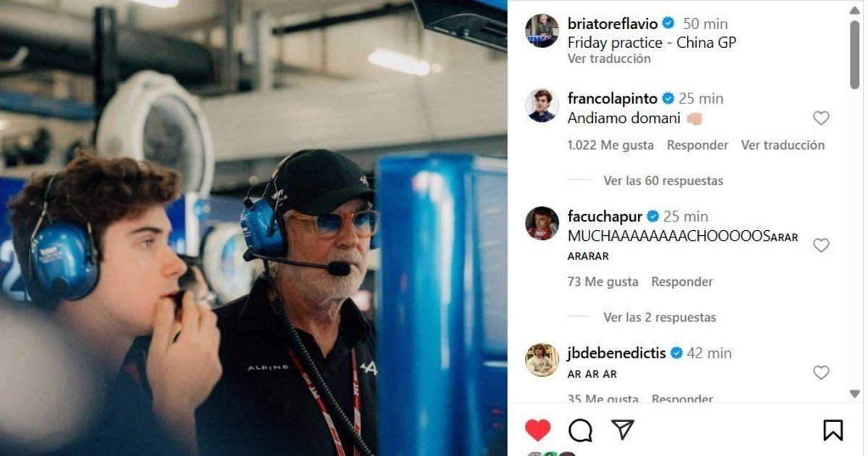Viewport: 868px width, 456px height.
Task: Open facuchapur's avatar
Action: tap(542, 223)
